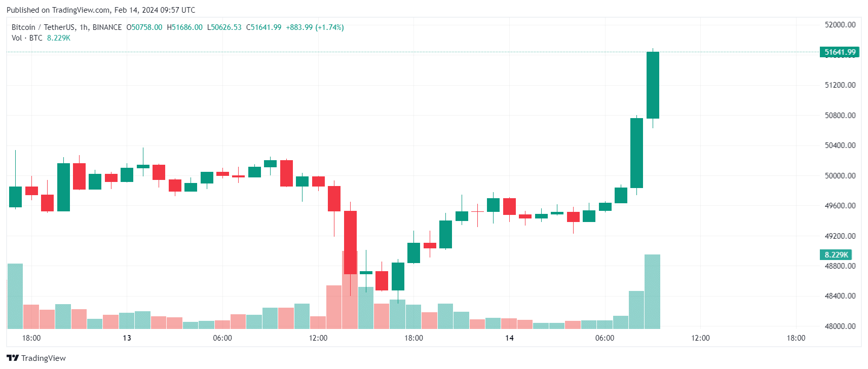Click the leftmost green volume bar
This screenshot has height=369, width=868.
(15, 296)
